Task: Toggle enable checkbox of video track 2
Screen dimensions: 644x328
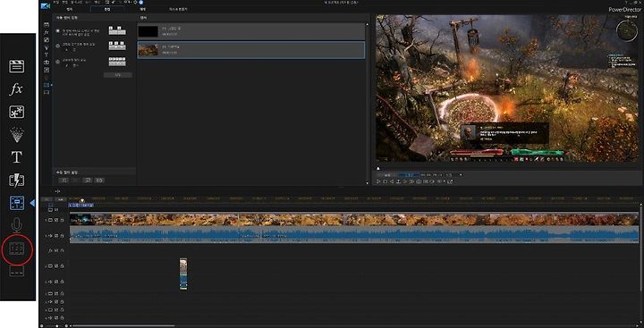Action: 56,266
